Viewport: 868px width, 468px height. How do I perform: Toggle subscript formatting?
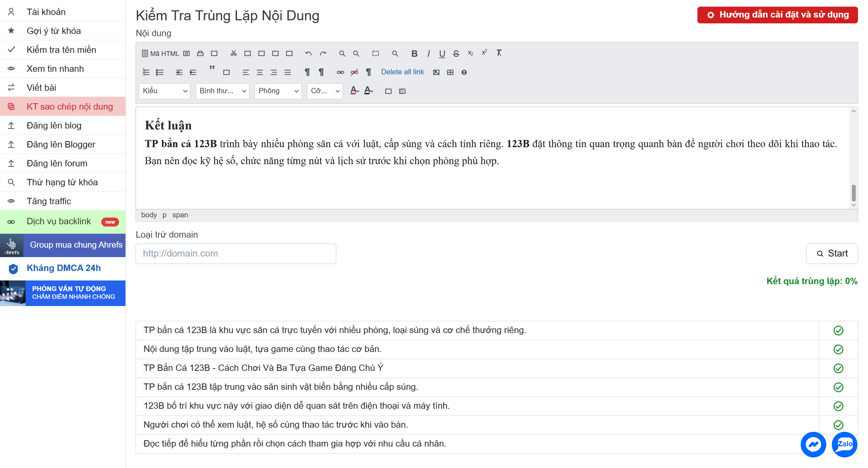[x=470, y=53]
